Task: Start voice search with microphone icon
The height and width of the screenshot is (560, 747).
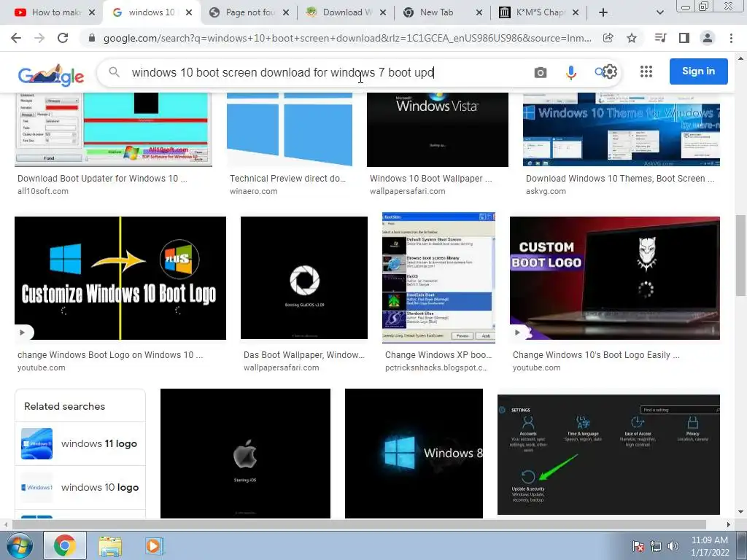Action: [570, 72]
